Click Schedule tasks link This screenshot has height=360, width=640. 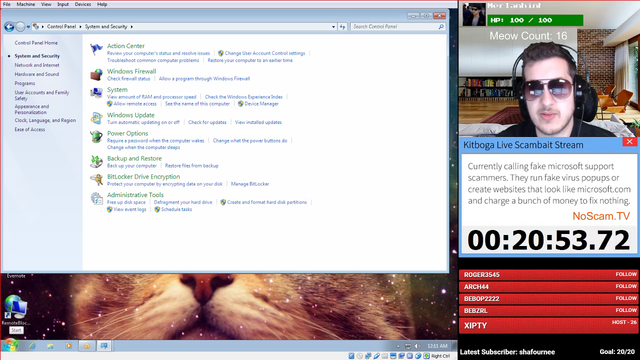pos(176,209)
